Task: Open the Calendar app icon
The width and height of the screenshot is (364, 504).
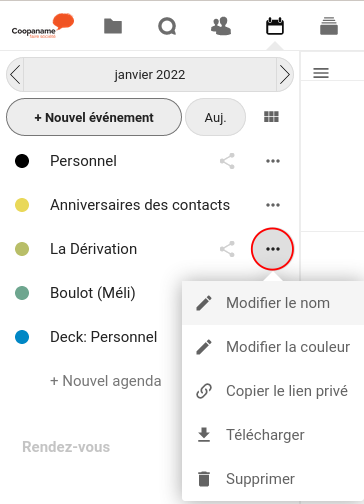Action: click(x=275, y=26)
